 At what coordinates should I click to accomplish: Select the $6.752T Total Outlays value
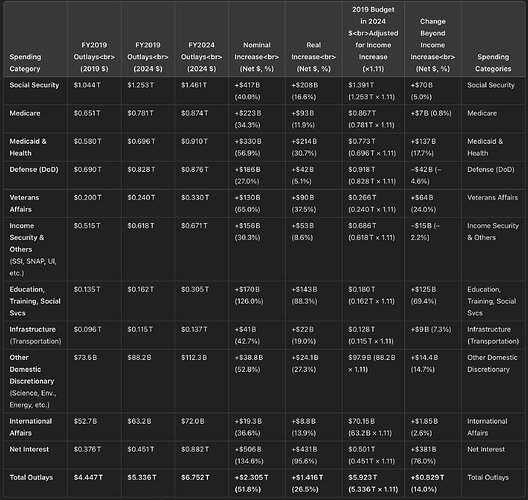(195, 477)
